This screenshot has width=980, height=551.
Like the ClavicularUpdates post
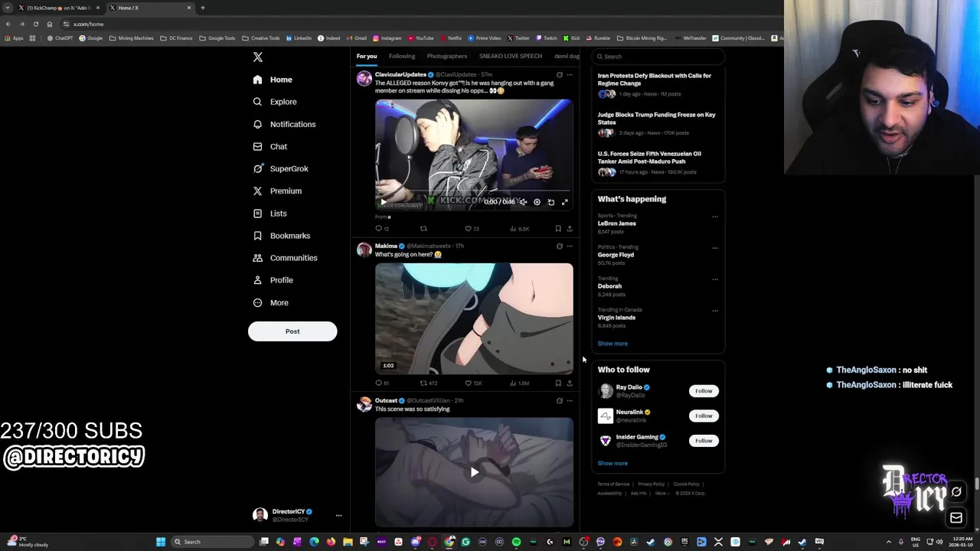click(468, 228)
